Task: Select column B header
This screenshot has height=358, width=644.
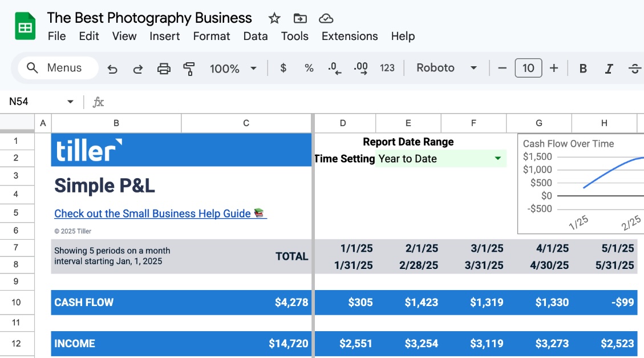Action: pyautogui.click(x=116, y=123)
